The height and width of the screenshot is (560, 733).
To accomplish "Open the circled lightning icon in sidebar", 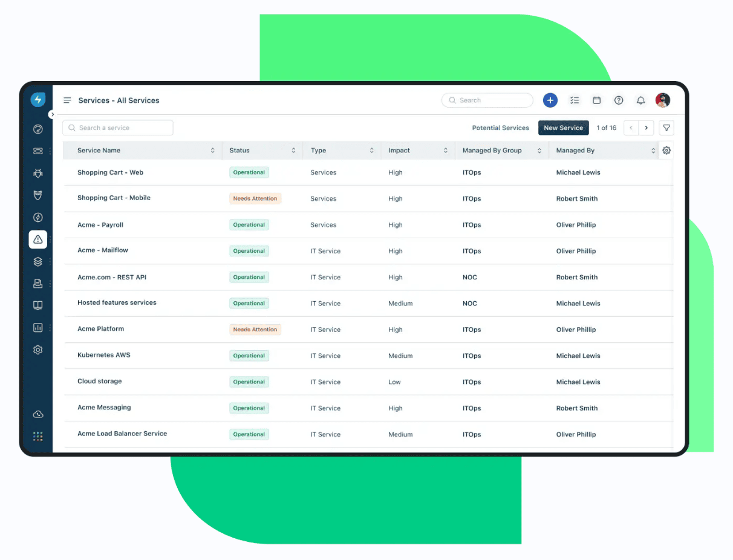I will click(x=38, y=218).
